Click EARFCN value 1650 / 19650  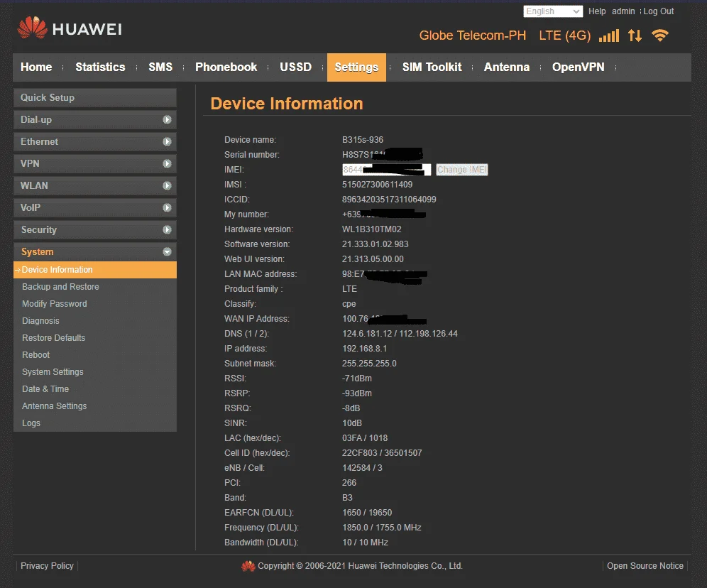pos(367,513)
